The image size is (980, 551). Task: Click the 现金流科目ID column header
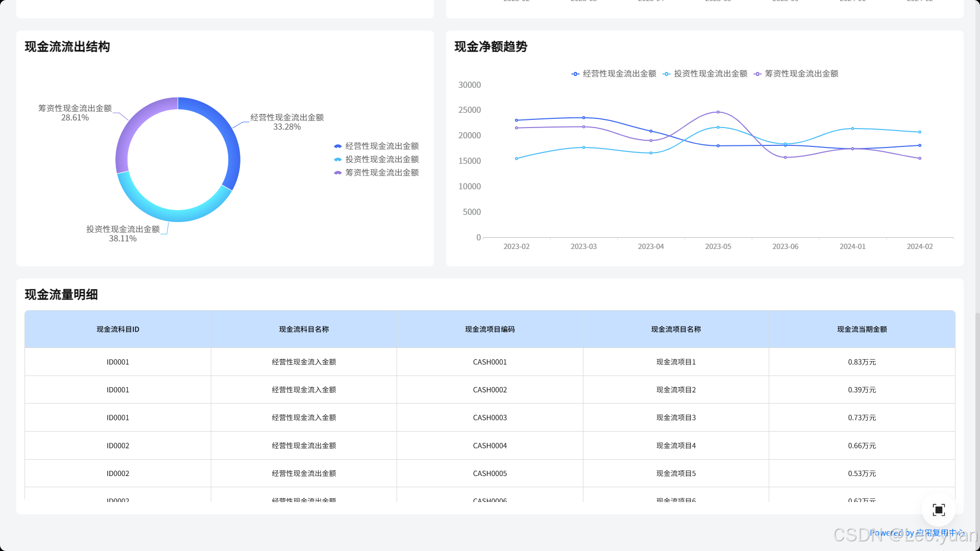click(x=118, y=330)
